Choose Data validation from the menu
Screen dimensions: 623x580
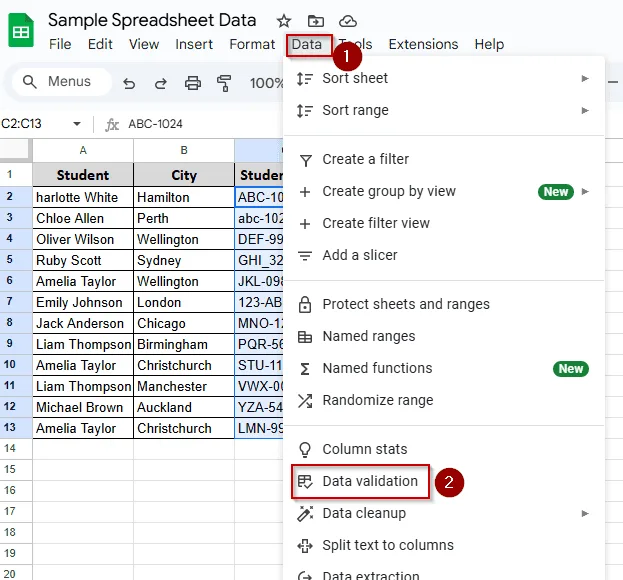[x=444, y=481]
